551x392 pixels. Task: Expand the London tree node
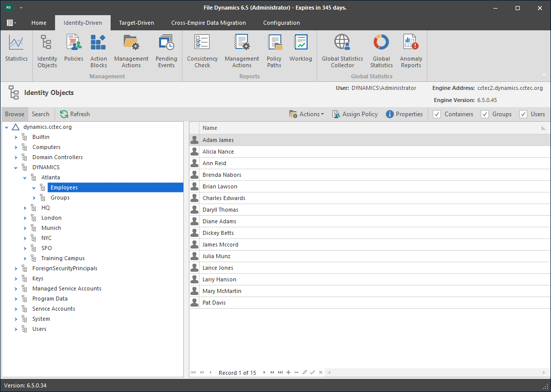(x=25, y=218)
